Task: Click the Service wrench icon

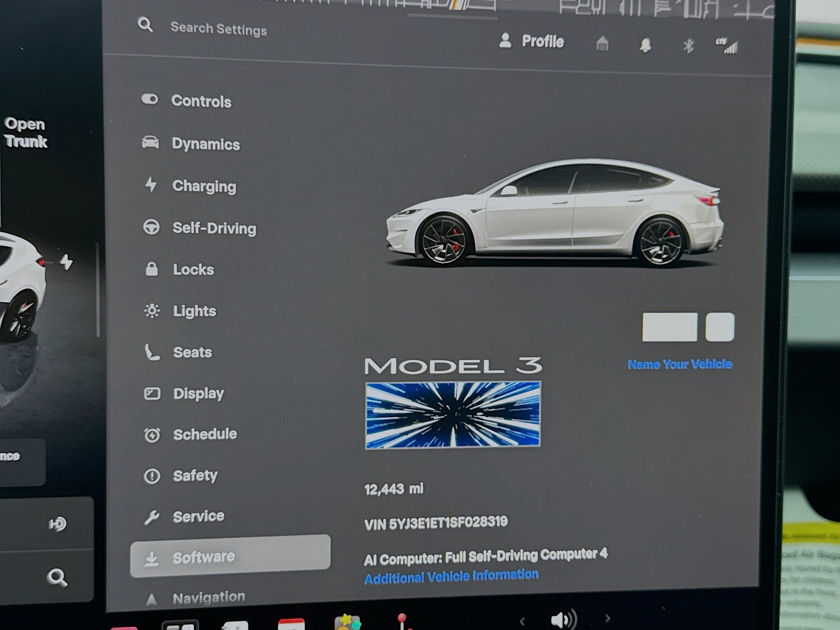Action: pyautogui.click(x=152, y=517)
